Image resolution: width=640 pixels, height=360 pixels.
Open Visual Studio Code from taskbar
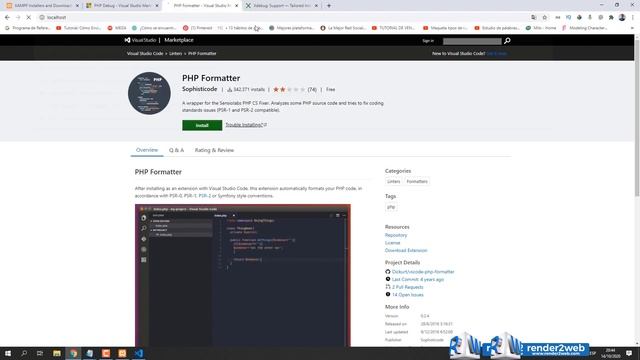139,353
